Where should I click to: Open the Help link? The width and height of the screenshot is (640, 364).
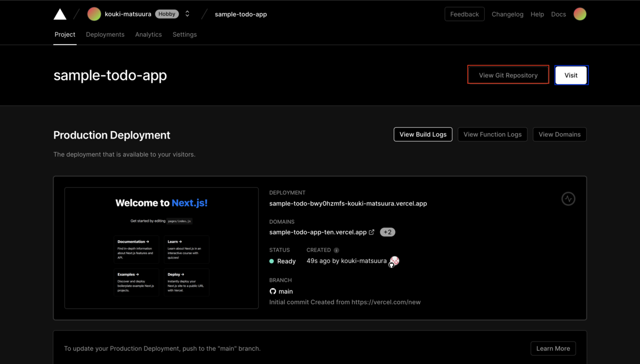(537, 14)
